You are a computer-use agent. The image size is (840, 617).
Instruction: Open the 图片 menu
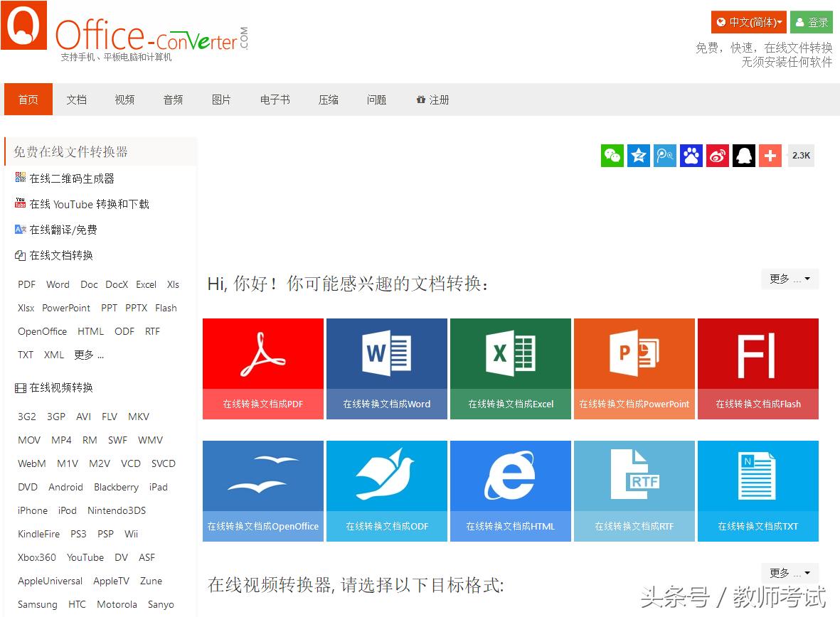221,100
